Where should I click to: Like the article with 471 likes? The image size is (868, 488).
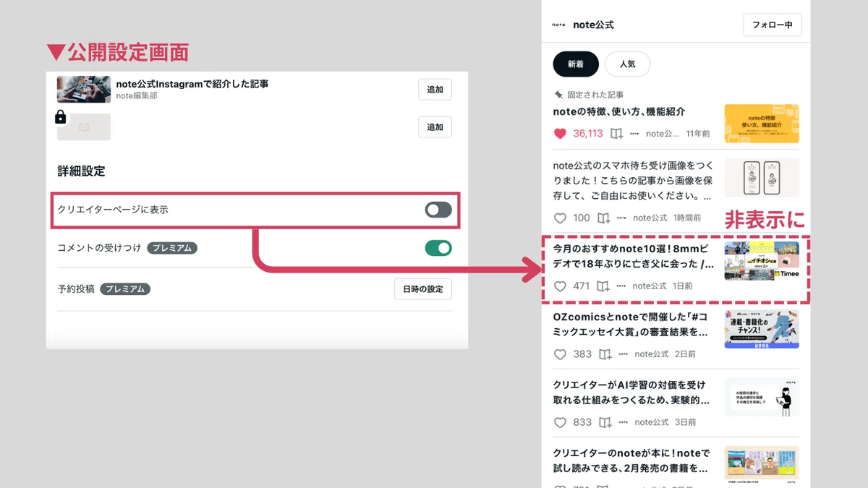pyautogui.click(x=560, y=286)
